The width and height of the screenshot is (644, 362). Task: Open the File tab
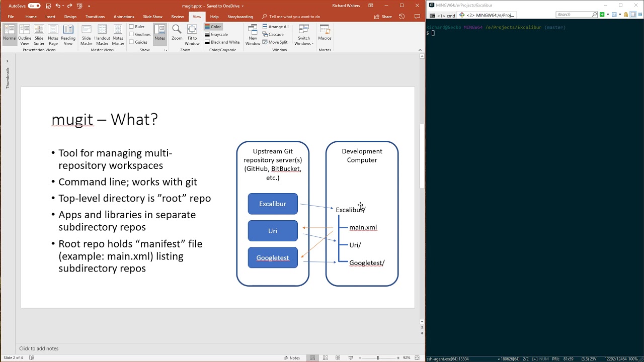(x=11, y=17)
